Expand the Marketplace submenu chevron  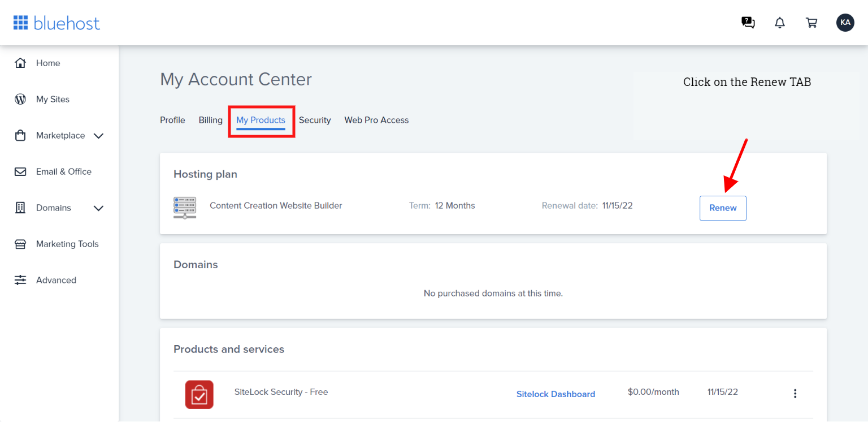98,136
